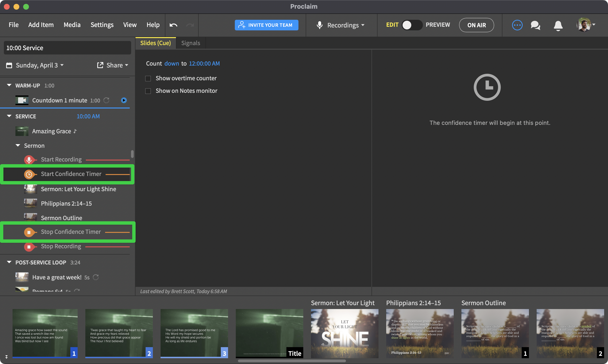Open the Help menu
The image size is (608, 364).
pos(153,25)
